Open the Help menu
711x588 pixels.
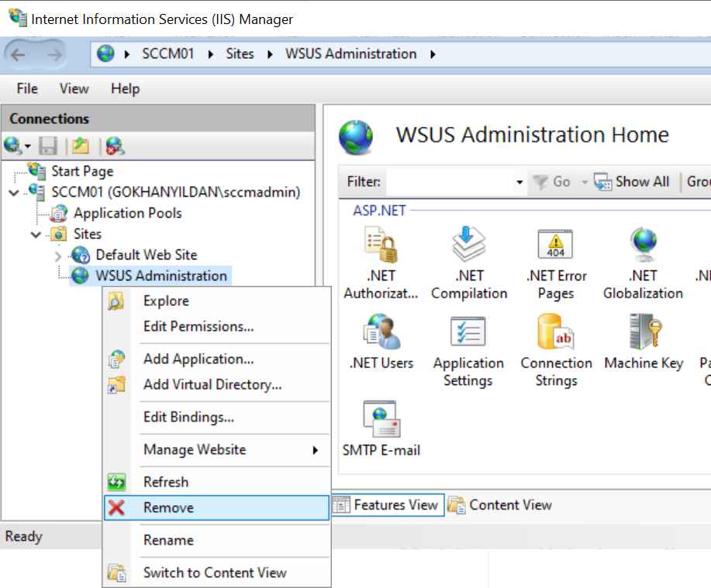click(126, 89)
